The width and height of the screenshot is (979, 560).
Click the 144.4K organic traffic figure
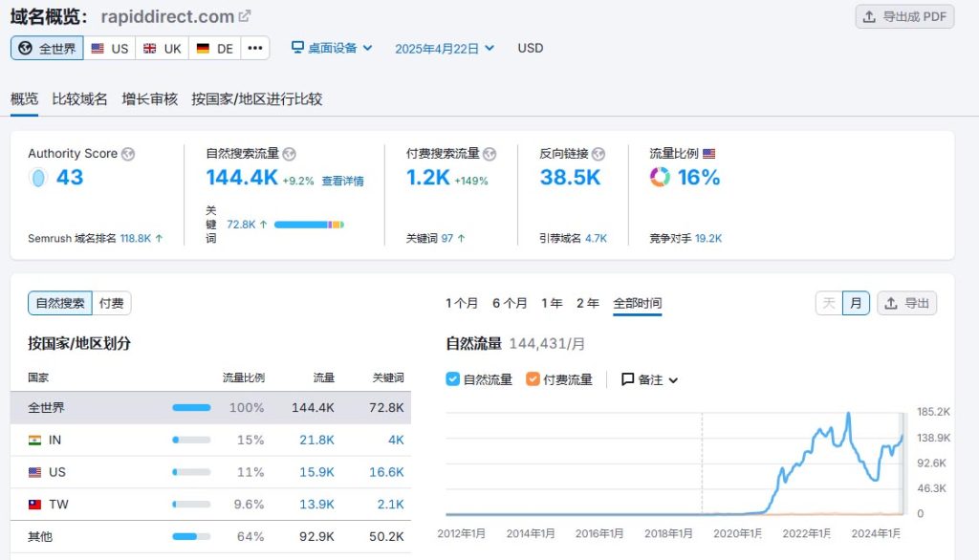pos(242,178)
